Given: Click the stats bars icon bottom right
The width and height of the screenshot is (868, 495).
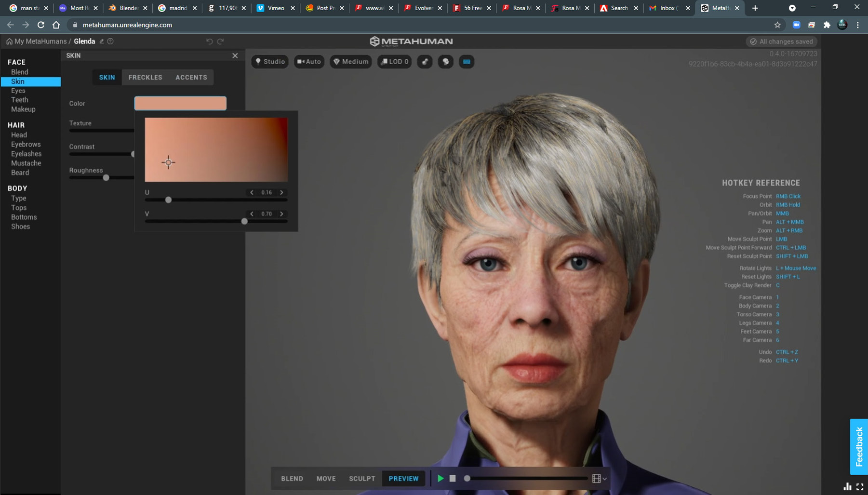Looking at the screenshot, I should point(847,487).
